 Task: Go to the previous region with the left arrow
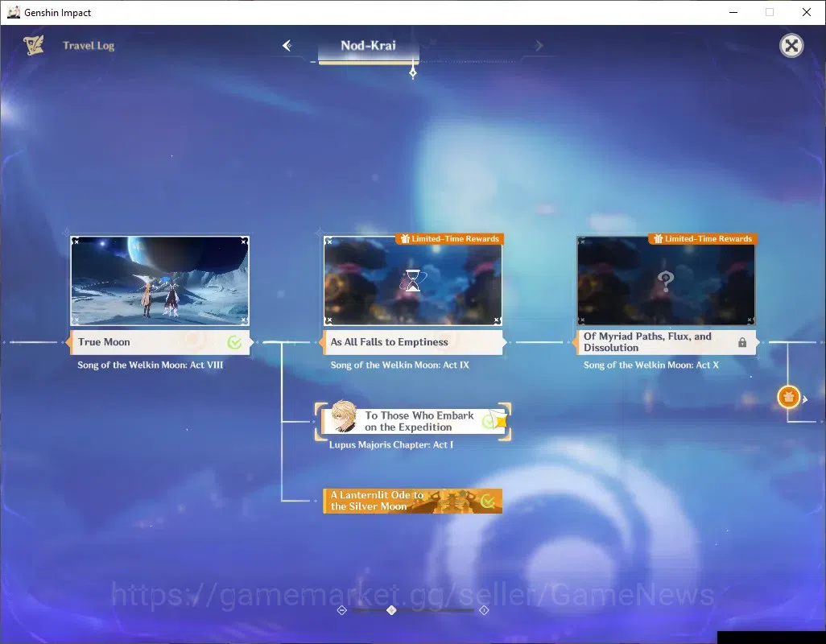pos(287,46)
